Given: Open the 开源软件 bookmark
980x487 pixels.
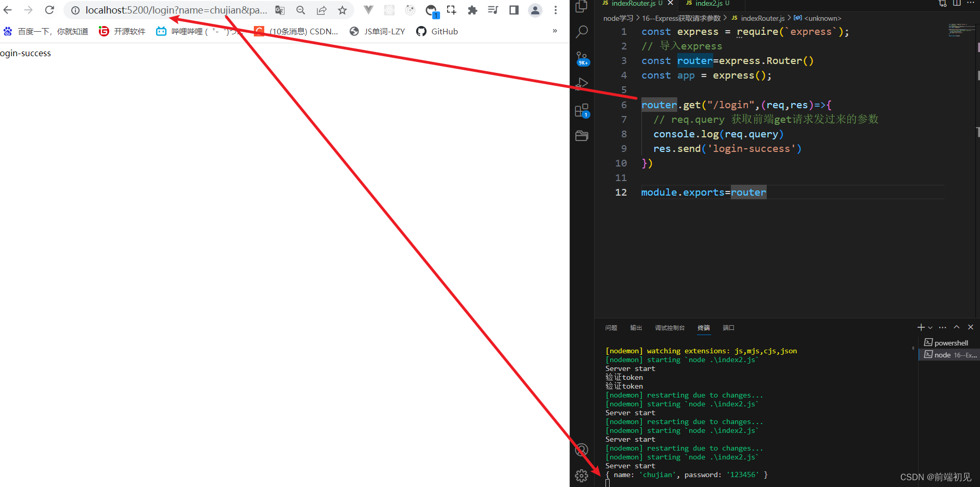Looking at the screenshot, I should [122, 31].
